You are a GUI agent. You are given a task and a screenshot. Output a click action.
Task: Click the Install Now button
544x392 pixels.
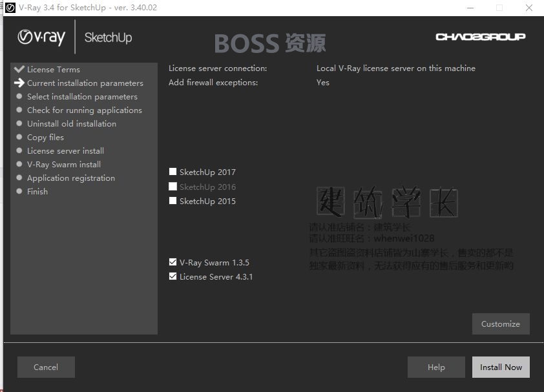point(501,367)
